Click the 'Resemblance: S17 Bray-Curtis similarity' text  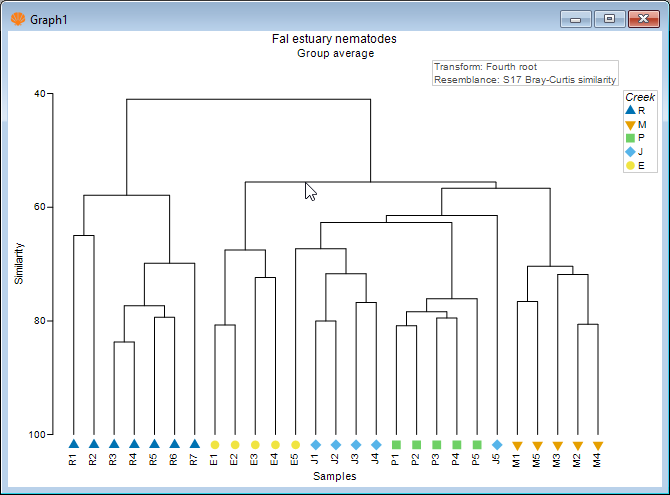[x=524, y=79]
